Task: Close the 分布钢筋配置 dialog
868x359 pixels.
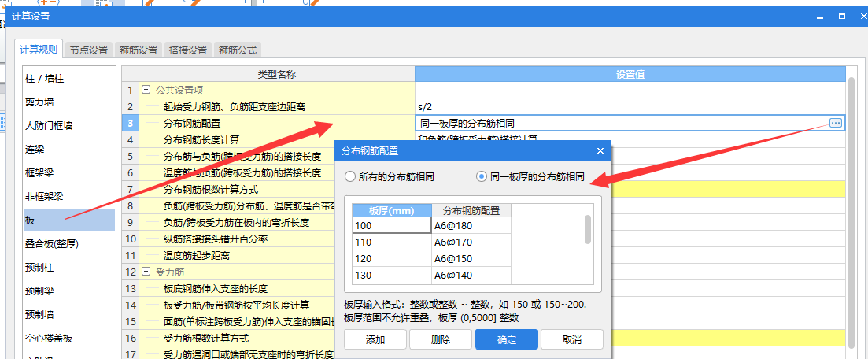Action: [x=600, y=150]
